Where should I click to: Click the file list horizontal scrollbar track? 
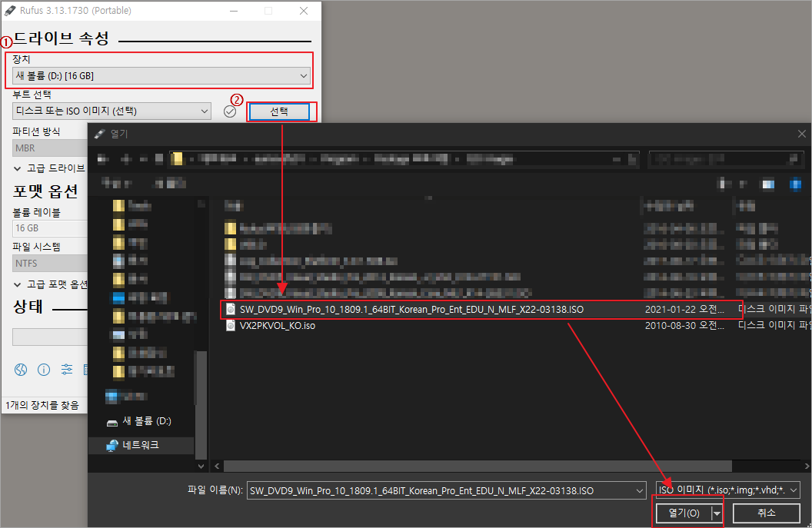[767, 467]
